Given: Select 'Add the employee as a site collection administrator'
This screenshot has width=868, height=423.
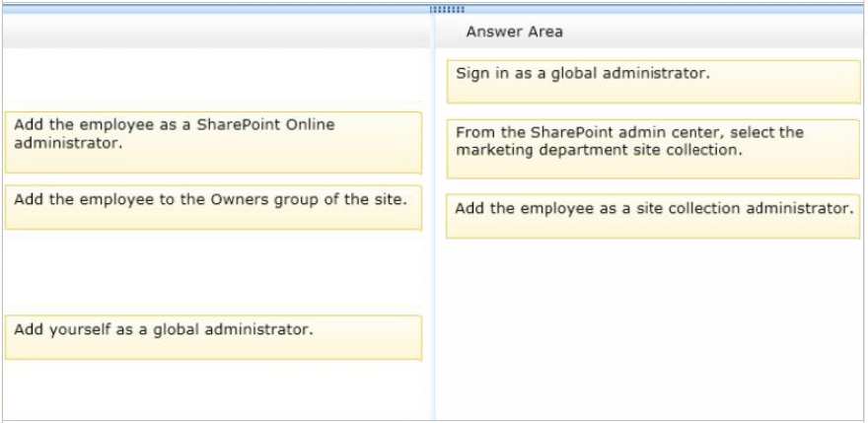Looking at the screenshot, I should [653, 217].
